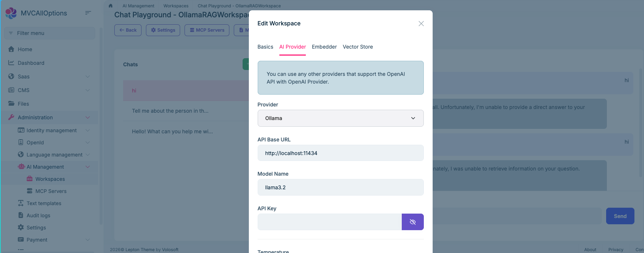Toggle API Key visibility eye icon
644x253 pixels.
pos(412,222)
